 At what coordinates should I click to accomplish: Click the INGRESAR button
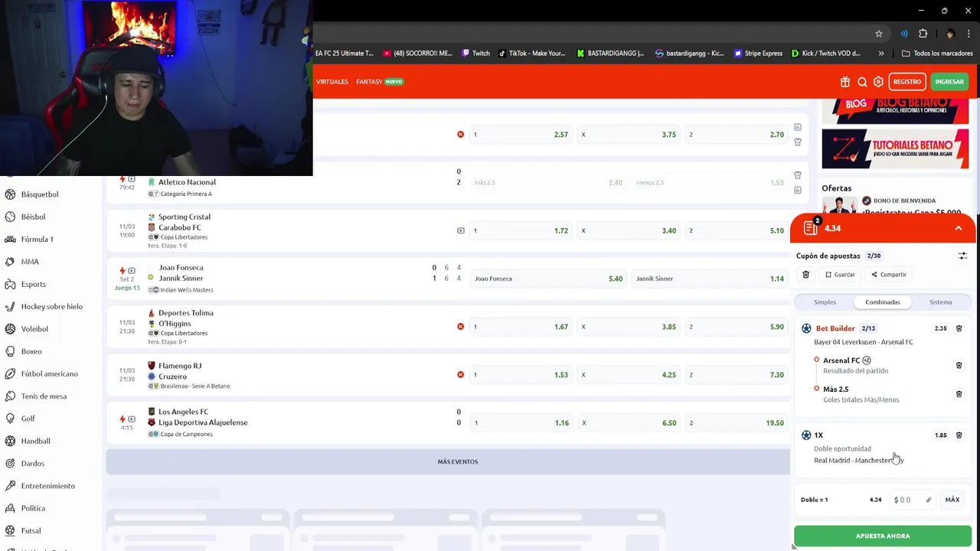tap(949, 82)
